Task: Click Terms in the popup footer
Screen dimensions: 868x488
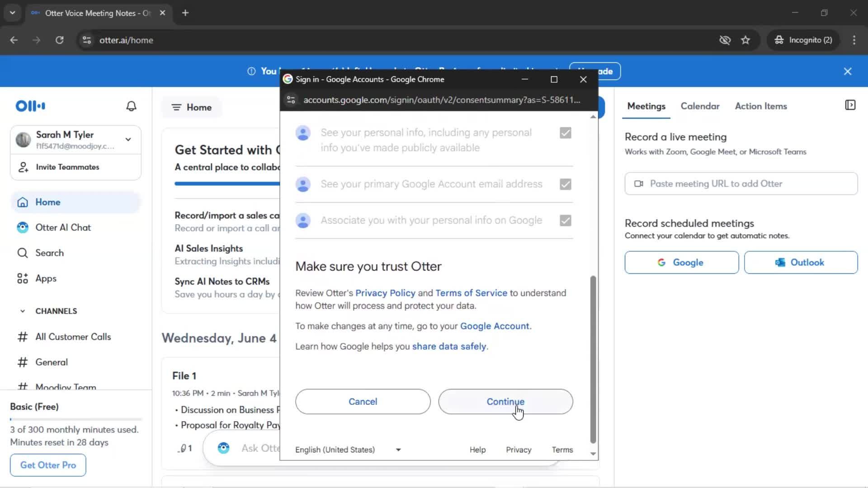Action: coord(562,450)
